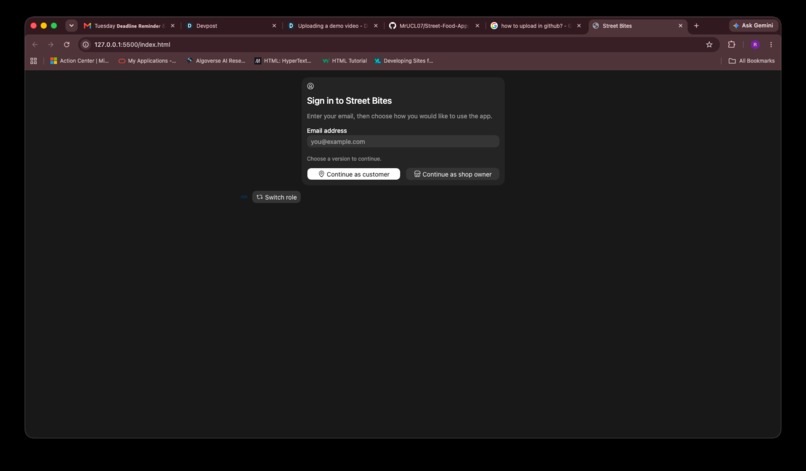Close the Devpost tab
Screen dimensions: 806x471
[x=274, y=26]
